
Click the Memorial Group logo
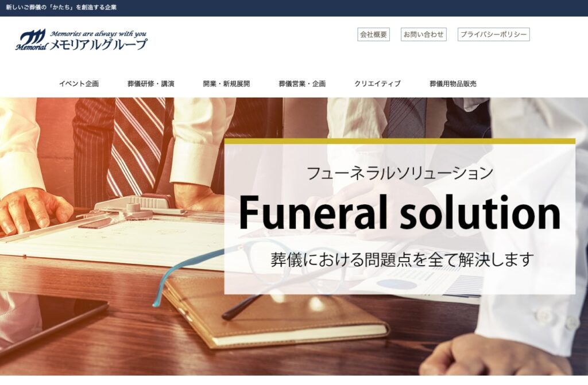(x=81, y=40)
